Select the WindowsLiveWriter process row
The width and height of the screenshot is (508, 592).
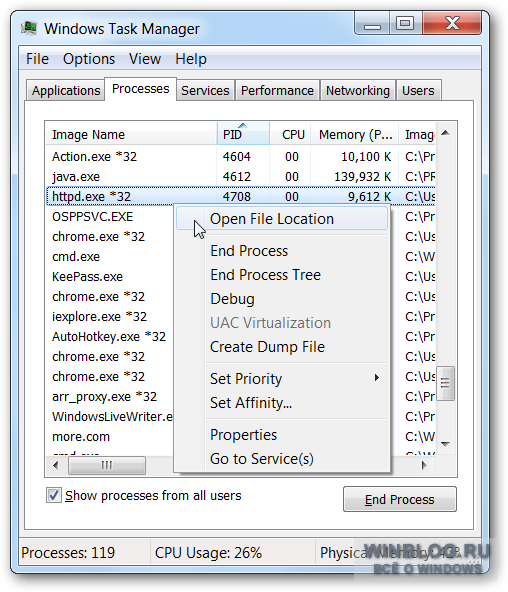click(x=109, y=416)
